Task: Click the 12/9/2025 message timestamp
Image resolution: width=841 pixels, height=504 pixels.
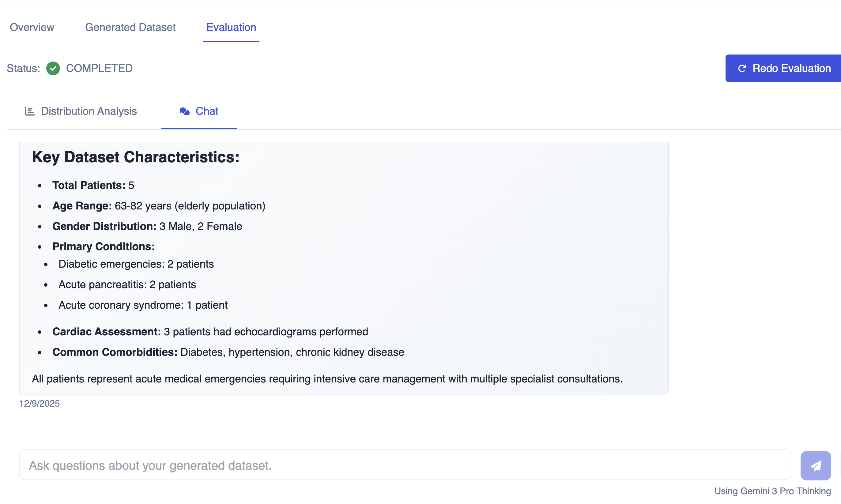Action: [x=39, y=404]
